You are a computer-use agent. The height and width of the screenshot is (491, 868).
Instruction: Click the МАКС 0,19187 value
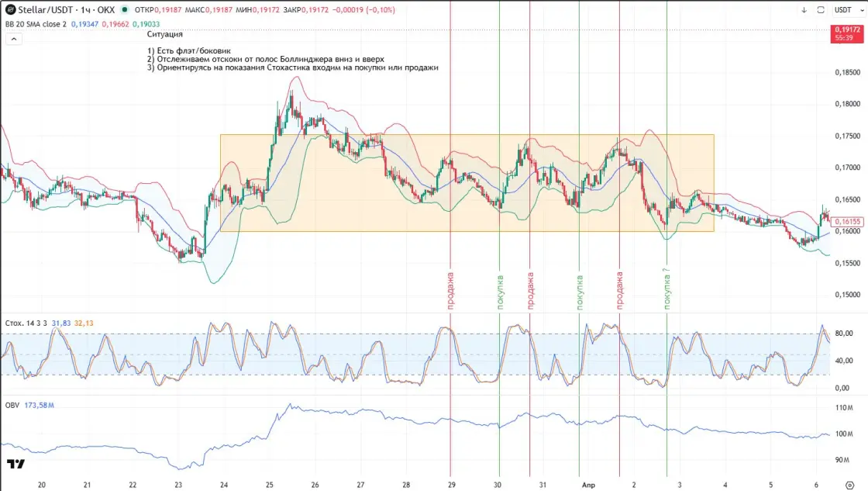(x=209, y=10)
